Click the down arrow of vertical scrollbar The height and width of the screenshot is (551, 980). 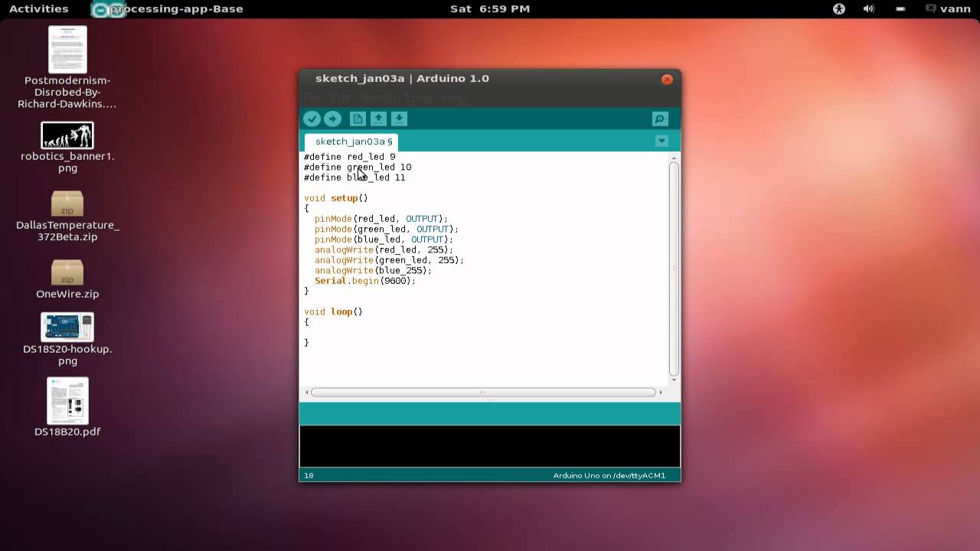674,380
